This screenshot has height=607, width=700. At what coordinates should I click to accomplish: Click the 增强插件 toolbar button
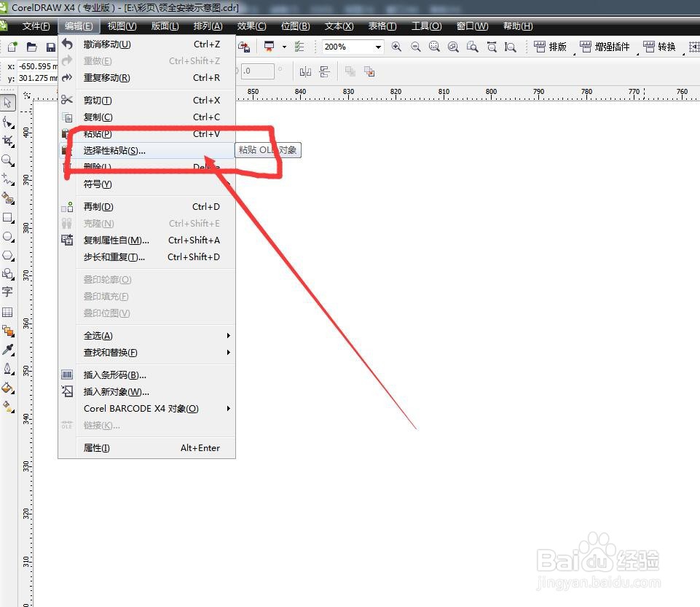[x=605, y=47]
